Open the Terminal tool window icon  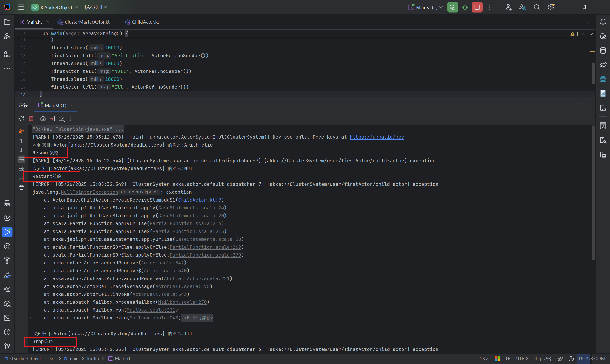7,318
